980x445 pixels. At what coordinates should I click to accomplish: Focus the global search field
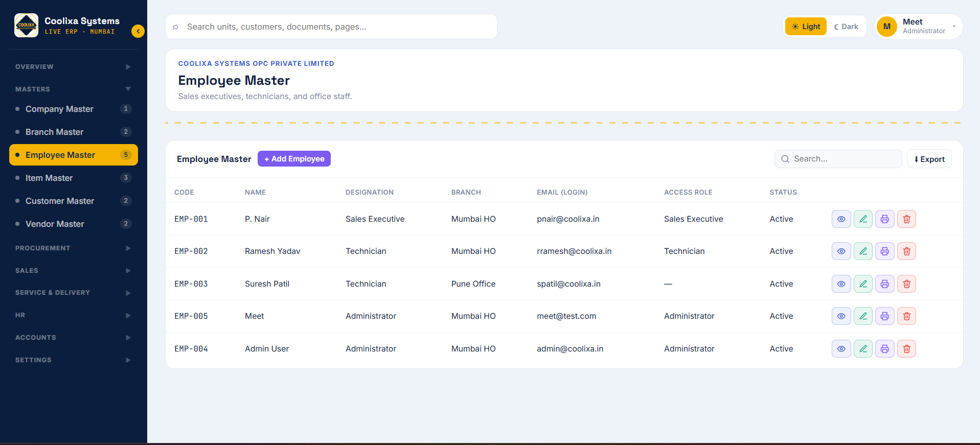(x=331, y=27)
